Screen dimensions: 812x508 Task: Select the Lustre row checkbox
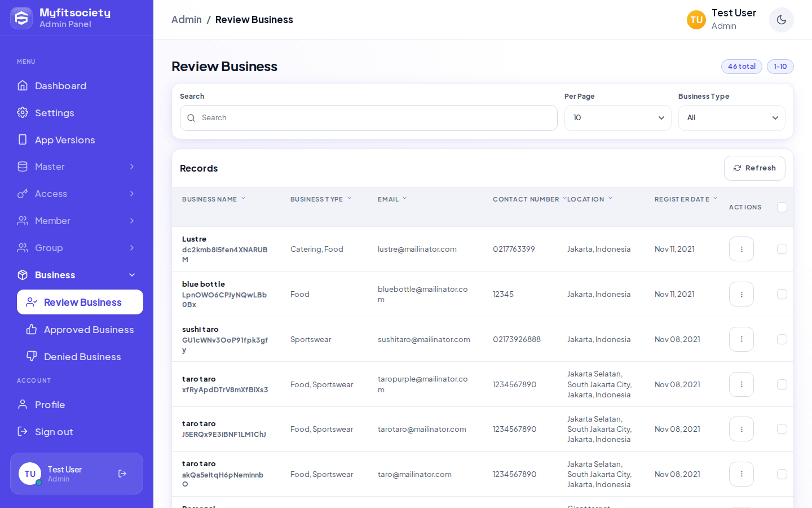(x=782, y=249)
